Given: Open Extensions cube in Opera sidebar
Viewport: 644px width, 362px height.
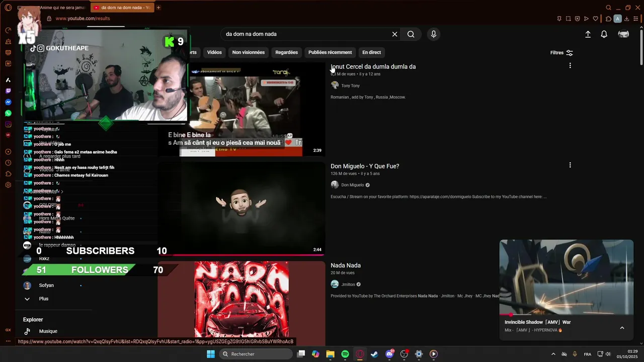Looking at the screenshot, I should point(8,174).
